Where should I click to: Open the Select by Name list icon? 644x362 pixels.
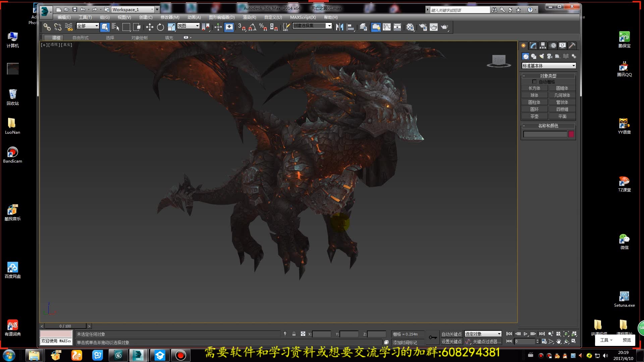(115, 27)
